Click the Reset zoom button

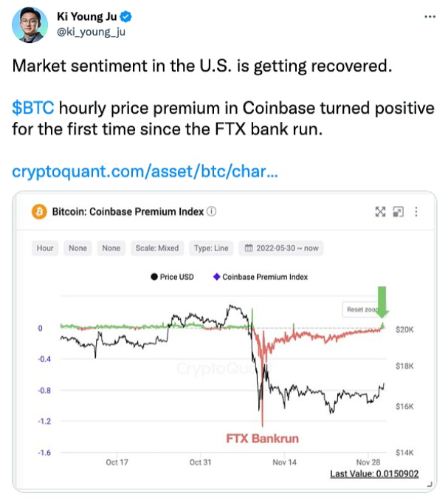[x=359, y=310]
